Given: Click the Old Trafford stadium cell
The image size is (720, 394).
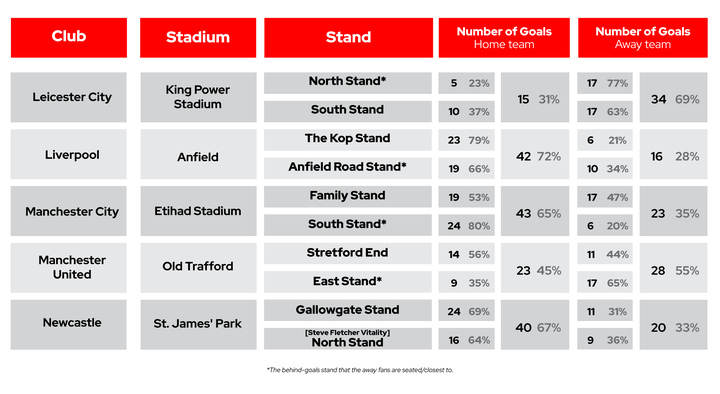Looking at the screenshot, I should (198, 268).
